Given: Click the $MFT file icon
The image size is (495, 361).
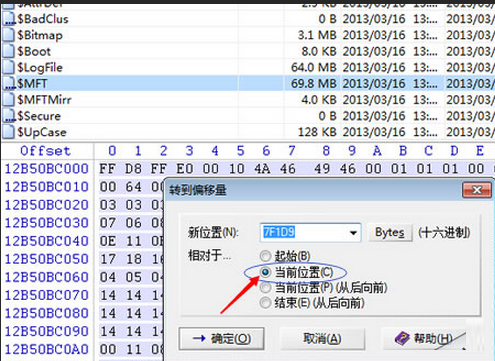Looking at the screenshot, I should pyautogui.click(x=9, y=83).
